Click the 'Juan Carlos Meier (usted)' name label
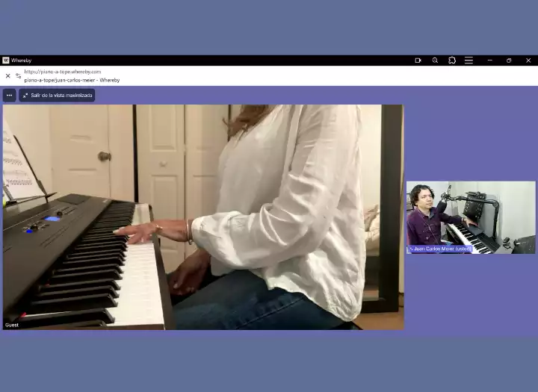The image size is (538, 392). (x=442, y=249)
